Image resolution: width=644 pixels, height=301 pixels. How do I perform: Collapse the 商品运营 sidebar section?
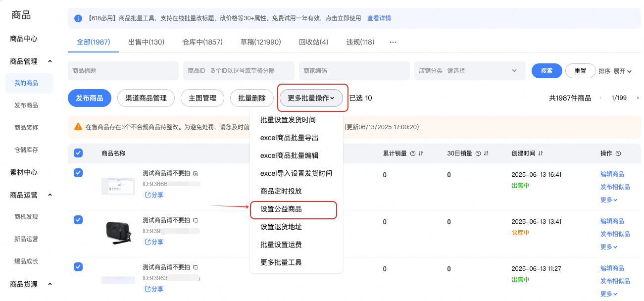pyautogui.click(x=50, y=195)
